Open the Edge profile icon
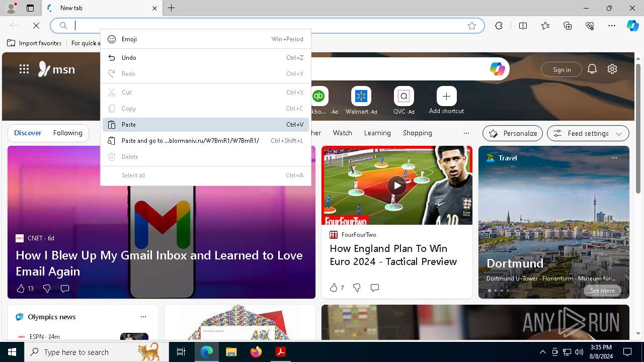This screenshot has width=644, height=362. click(x=11, y=8)
